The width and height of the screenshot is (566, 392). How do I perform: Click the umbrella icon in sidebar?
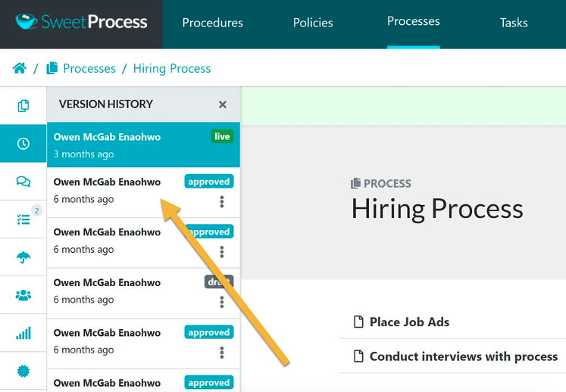coord(23,257)
